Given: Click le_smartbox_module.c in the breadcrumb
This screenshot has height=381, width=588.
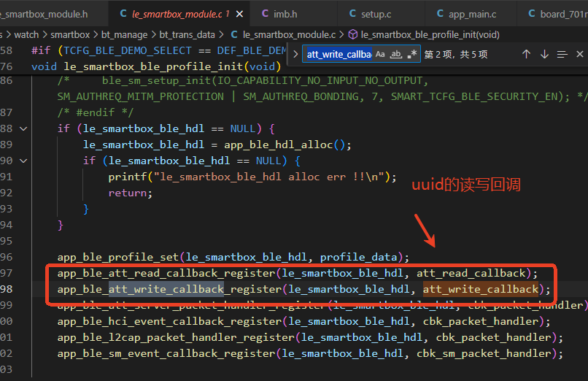Looking at the screenshot, I should (x=289, y=35).
